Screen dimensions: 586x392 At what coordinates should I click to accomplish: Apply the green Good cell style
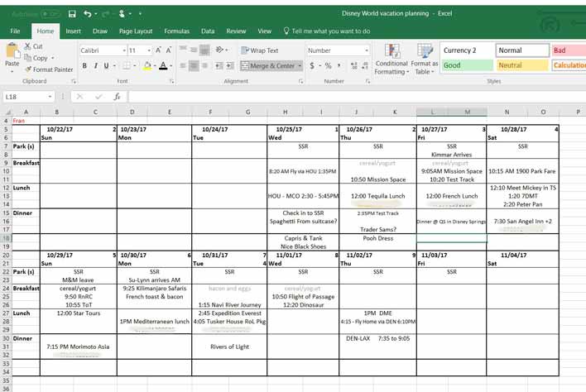pos(467,65)
